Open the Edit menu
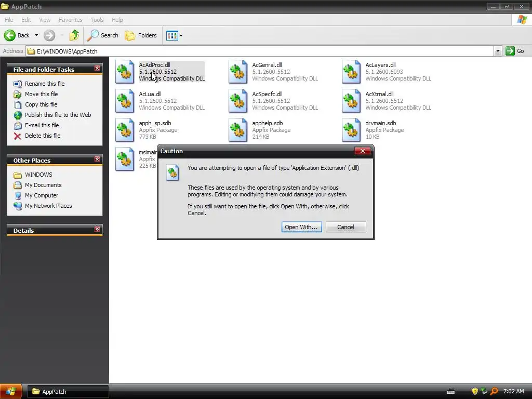 pos(26,20)
